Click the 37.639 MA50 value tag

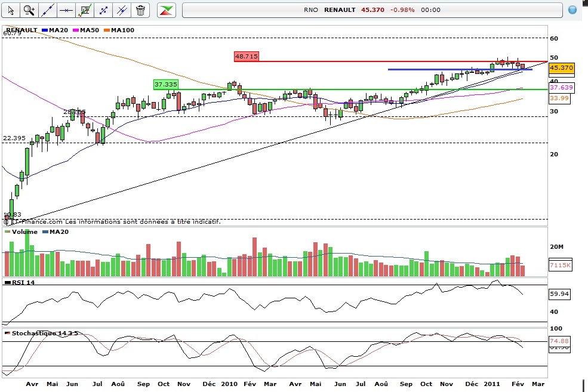[561, 87]
